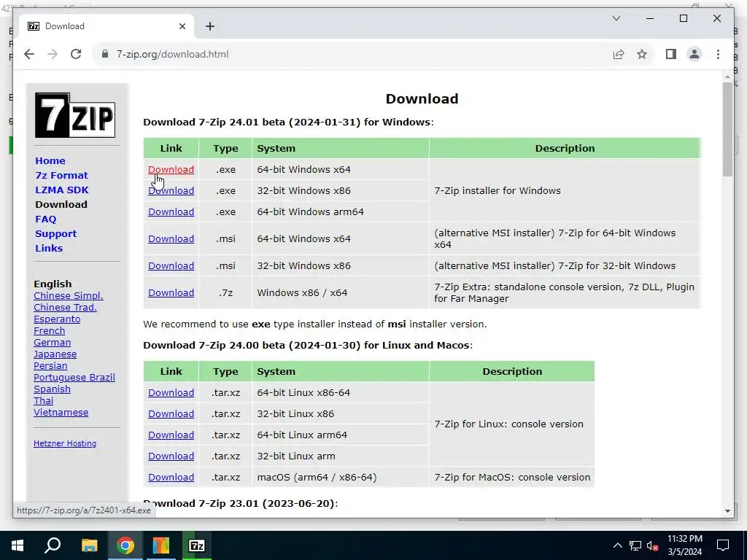Switch language to Portuguese Brazil

74,378
